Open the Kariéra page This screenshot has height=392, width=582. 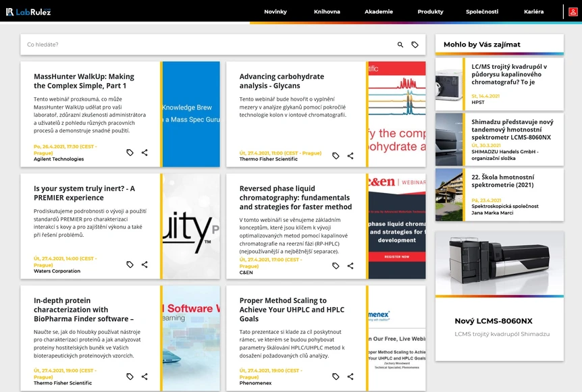534,11
